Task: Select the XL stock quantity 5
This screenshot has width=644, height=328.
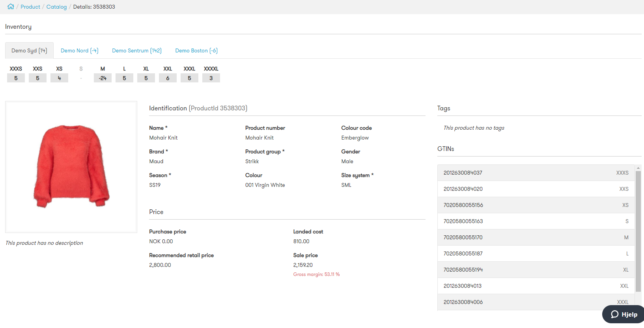Action: (x=146, y=78)
